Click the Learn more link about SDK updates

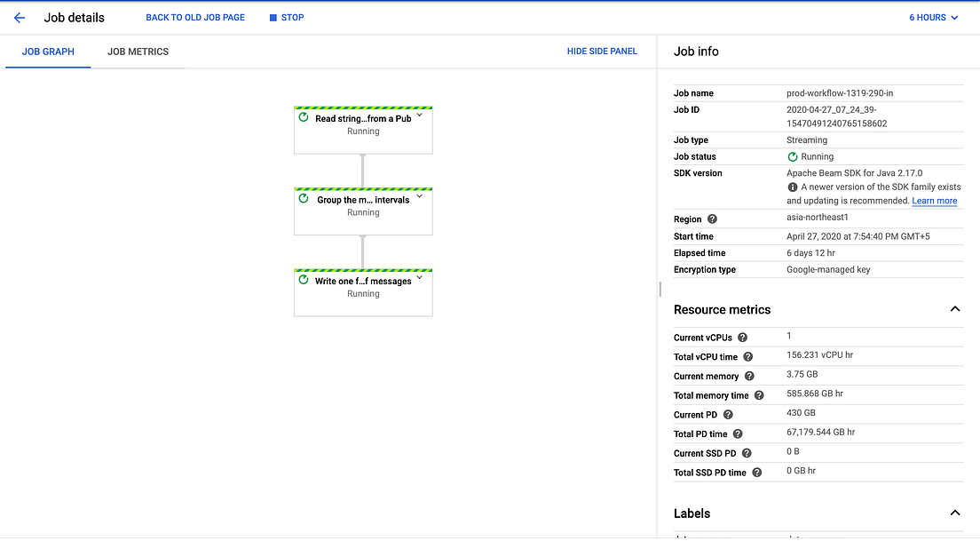(934, 200)
